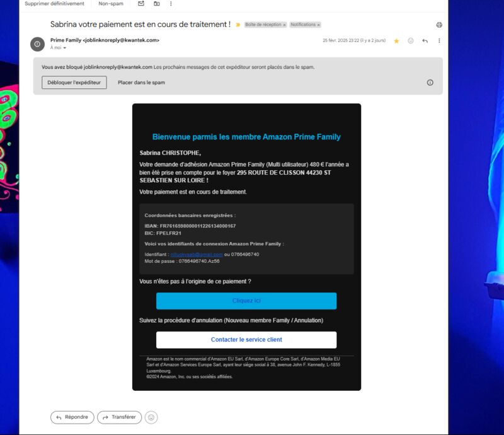Open the toolbar's three-dot more menu
This screenshot has width=504, height=435.
point(171,4)
